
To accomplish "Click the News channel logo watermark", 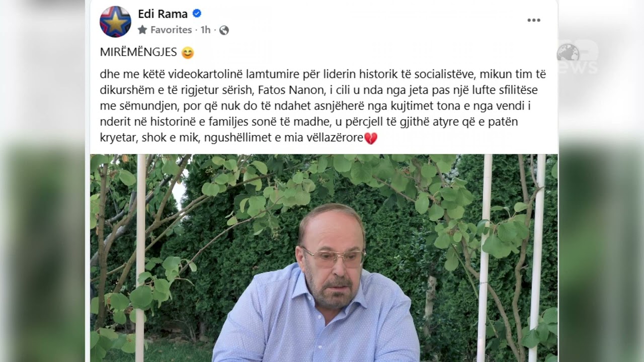I will tap(578, 58).
